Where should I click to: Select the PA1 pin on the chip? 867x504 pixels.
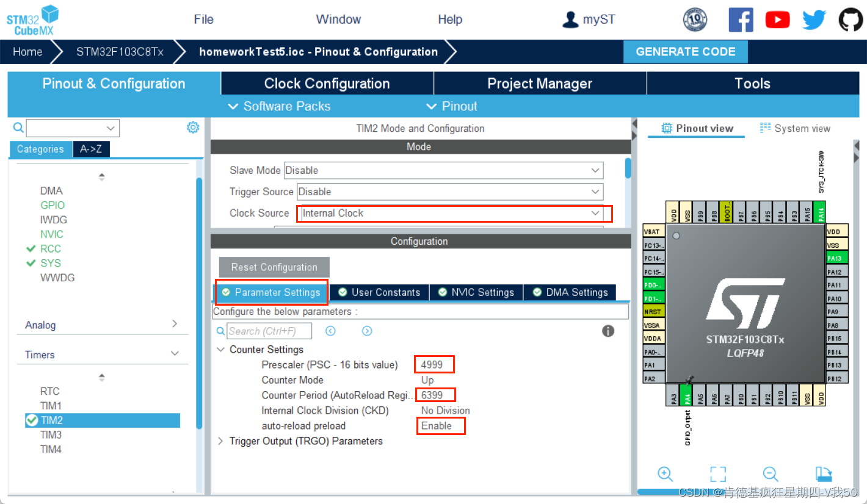coord(653,365)
